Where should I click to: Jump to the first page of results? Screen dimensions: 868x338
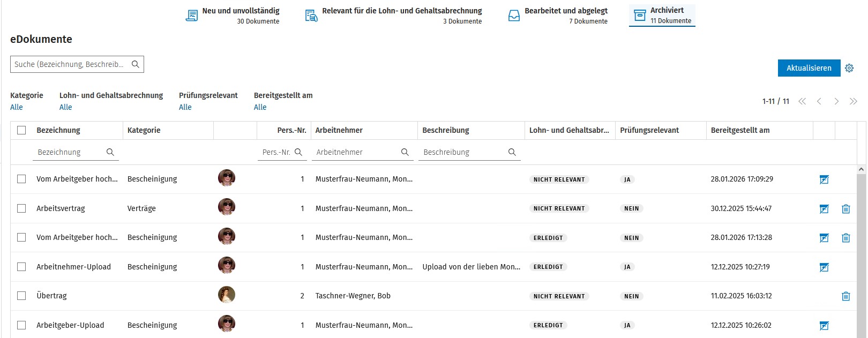(x=802, y=101)
